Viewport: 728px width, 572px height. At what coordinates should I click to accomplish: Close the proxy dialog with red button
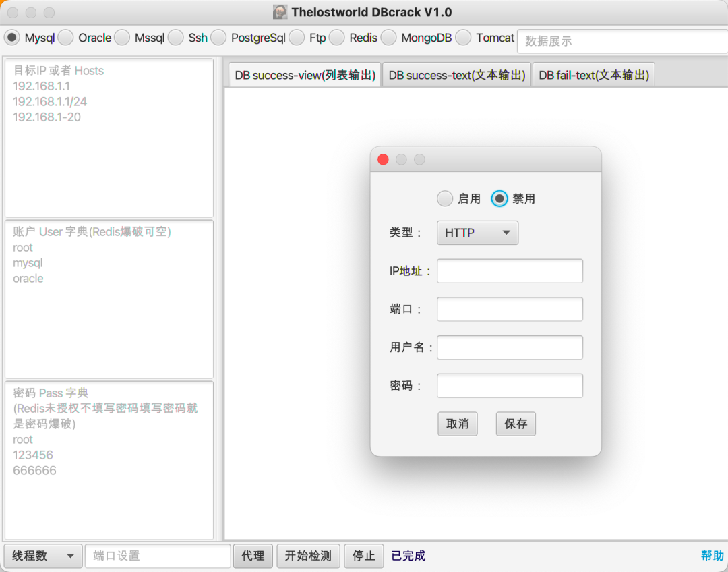pos(383,159)
